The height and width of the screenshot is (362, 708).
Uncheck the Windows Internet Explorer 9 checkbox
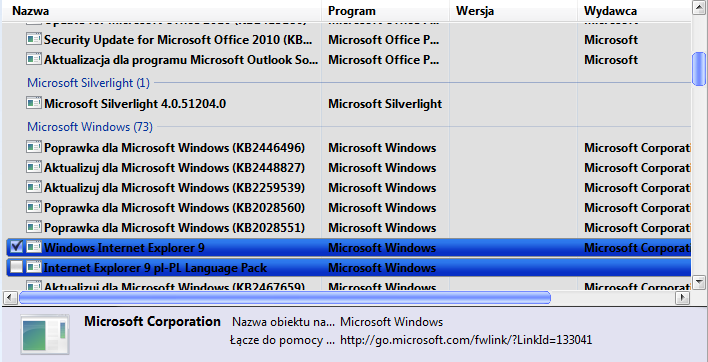click(16, 247)
